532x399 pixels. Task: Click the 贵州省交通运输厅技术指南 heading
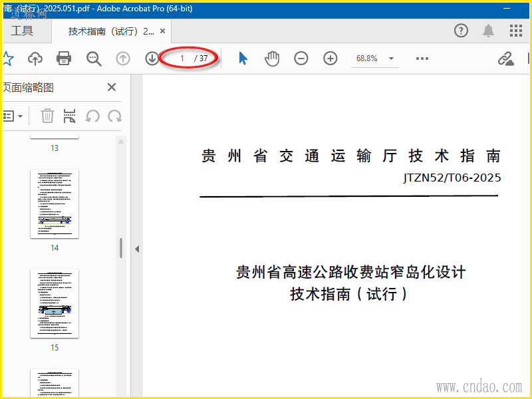click(x=351, y=156)
